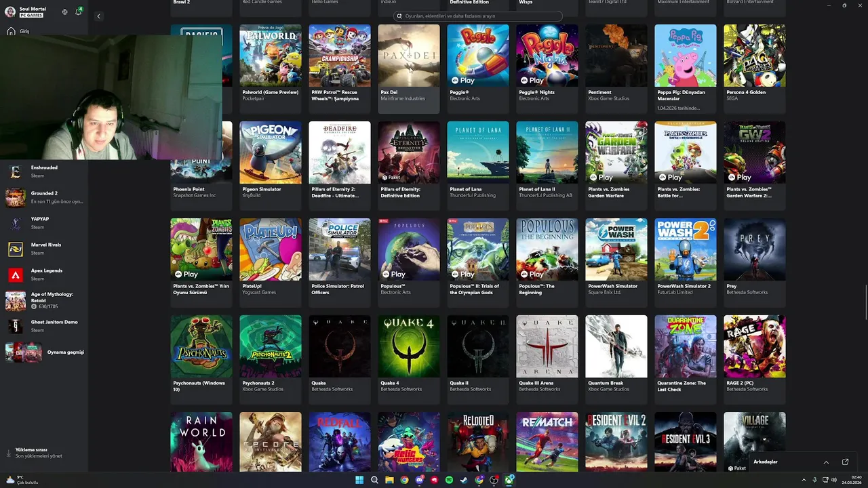Open Pigeon Simulator cover
The height and width of the screenshot is (488, 868).
tap(271, 152)
